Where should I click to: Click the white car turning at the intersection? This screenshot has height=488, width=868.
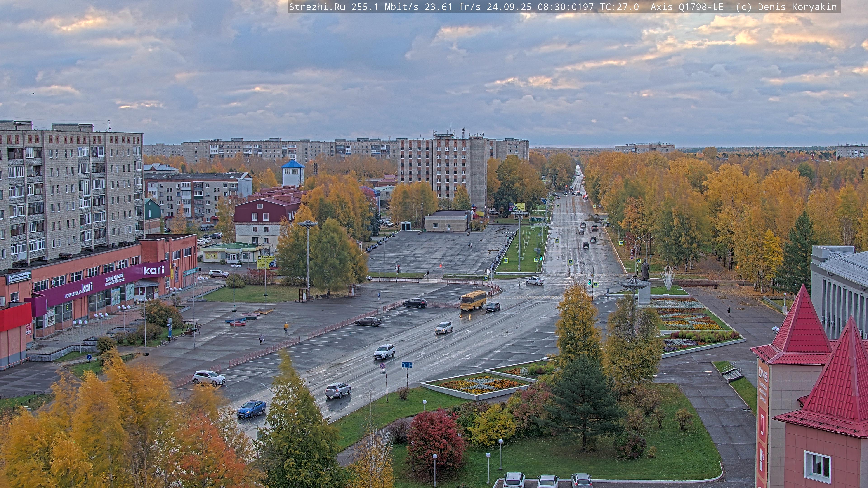pyautogui.click(x=535, y=281)
